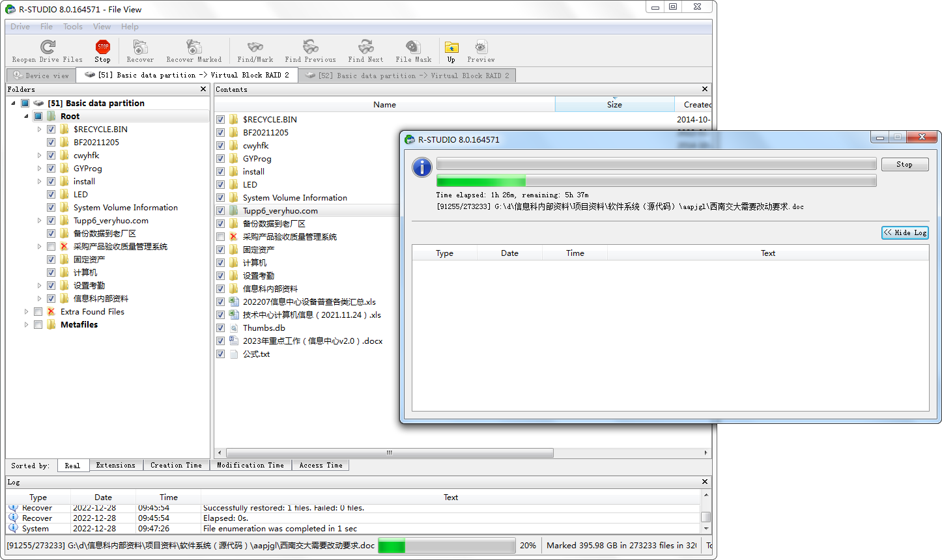Screen dimensions: 942x560
Task: Toggle the Root checkbox in folder tree
Action: pyautogui.click(x=38, y=116)
